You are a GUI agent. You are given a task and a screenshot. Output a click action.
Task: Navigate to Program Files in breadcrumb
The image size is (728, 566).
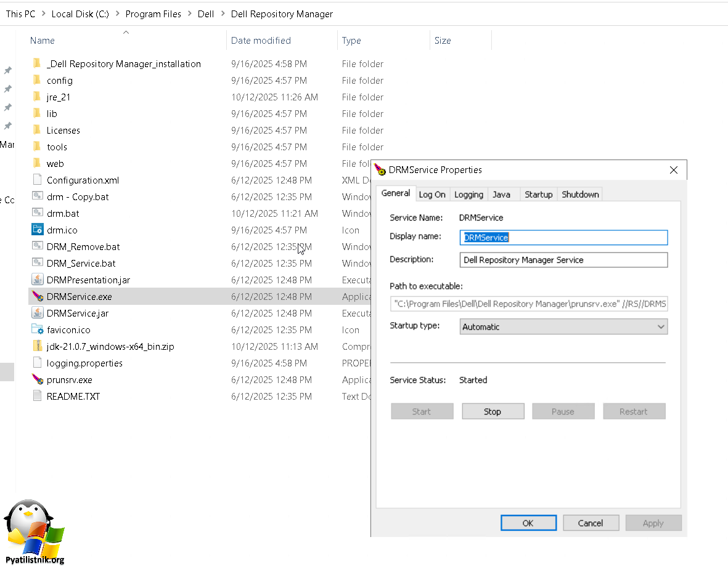153,14
